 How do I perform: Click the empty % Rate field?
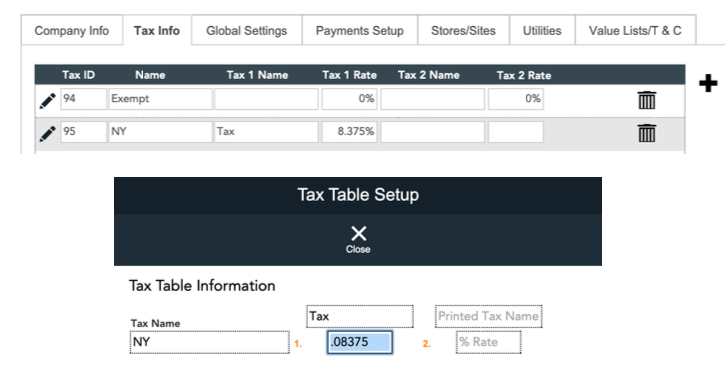[488, 342]
